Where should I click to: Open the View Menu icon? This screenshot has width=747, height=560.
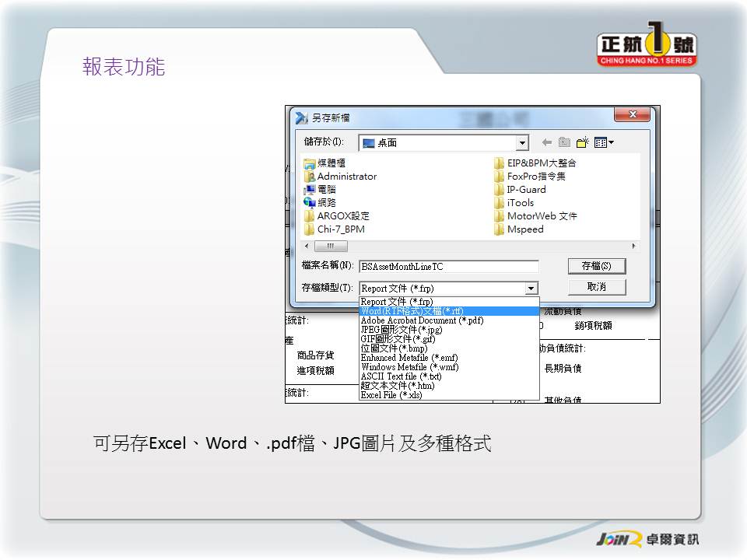coord(604,142)
